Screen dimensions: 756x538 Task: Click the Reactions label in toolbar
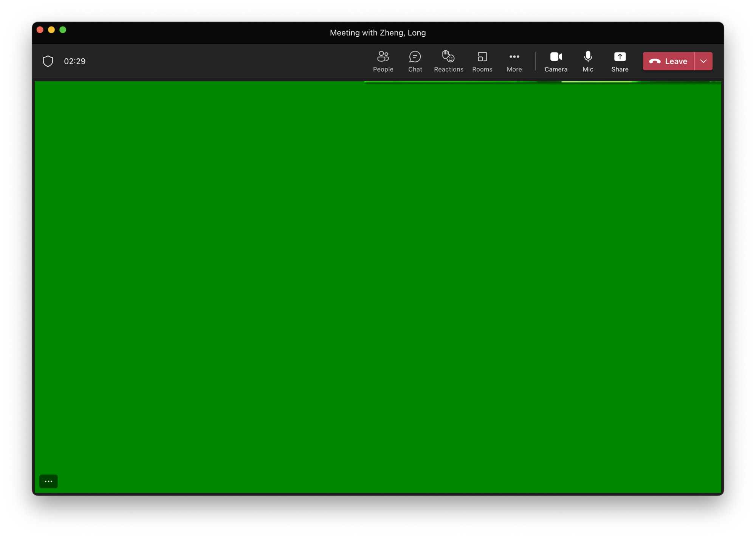448,70
